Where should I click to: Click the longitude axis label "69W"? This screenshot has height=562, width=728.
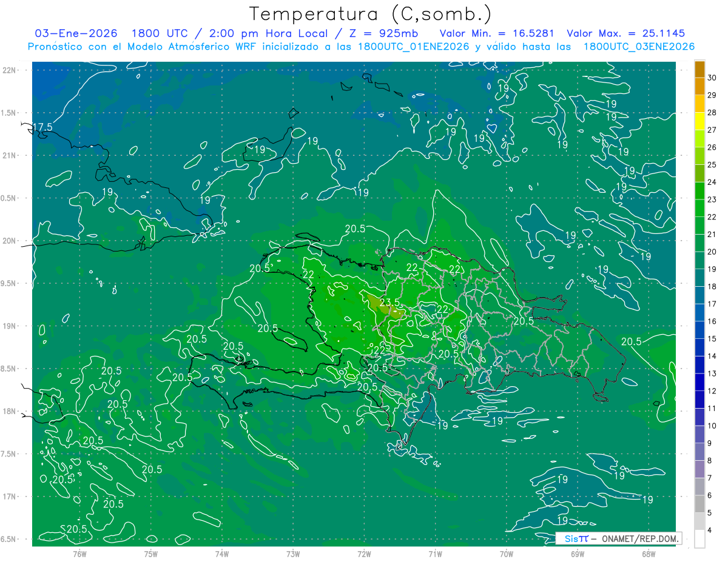578,554
